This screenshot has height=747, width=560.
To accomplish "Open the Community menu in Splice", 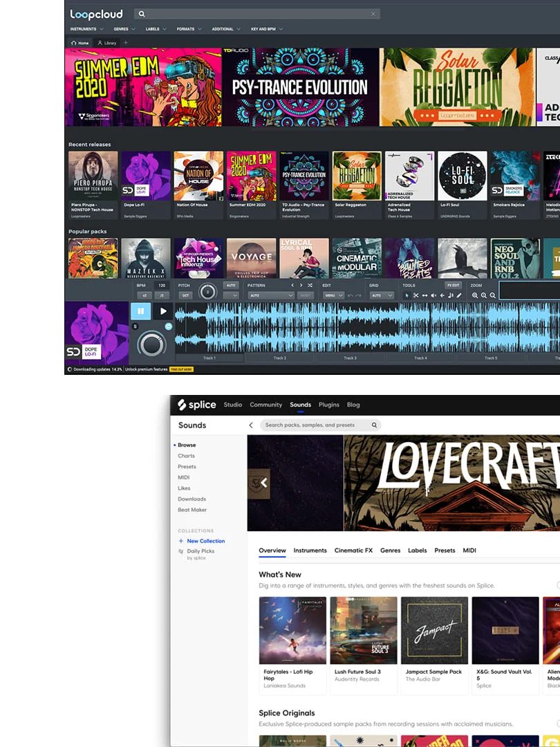I will click(265, 405).
